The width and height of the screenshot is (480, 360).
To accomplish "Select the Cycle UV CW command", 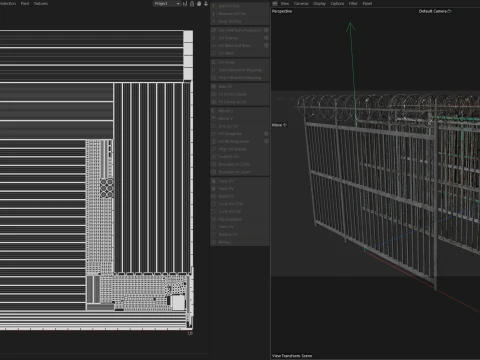I will [230, 211].
